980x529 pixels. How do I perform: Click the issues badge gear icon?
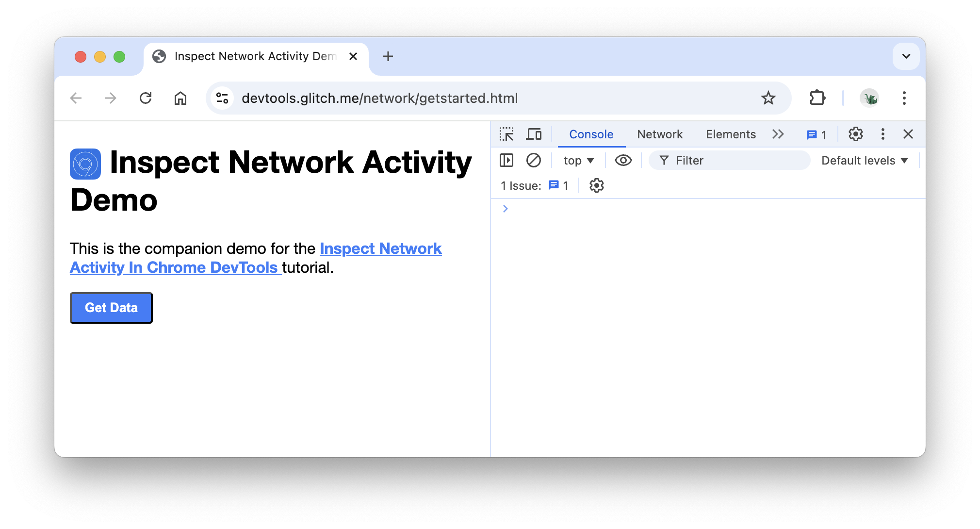coord(595,186)
